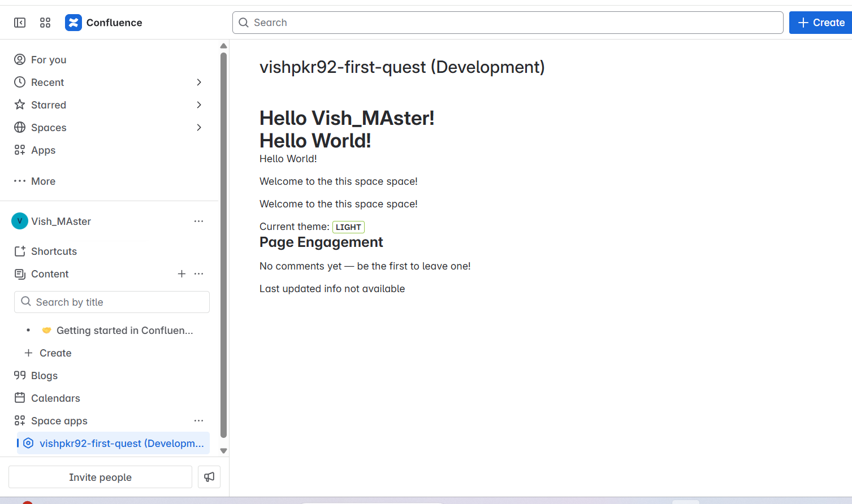
Task: Open Space apps section
Action: coord(59,421)
